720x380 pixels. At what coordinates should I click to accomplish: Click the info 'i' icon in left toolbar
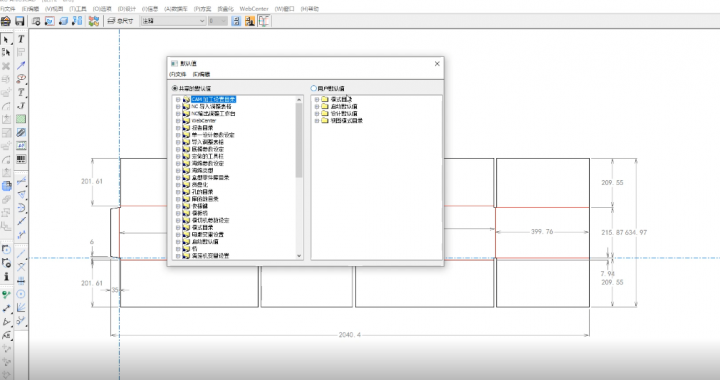tap(6, 276)
